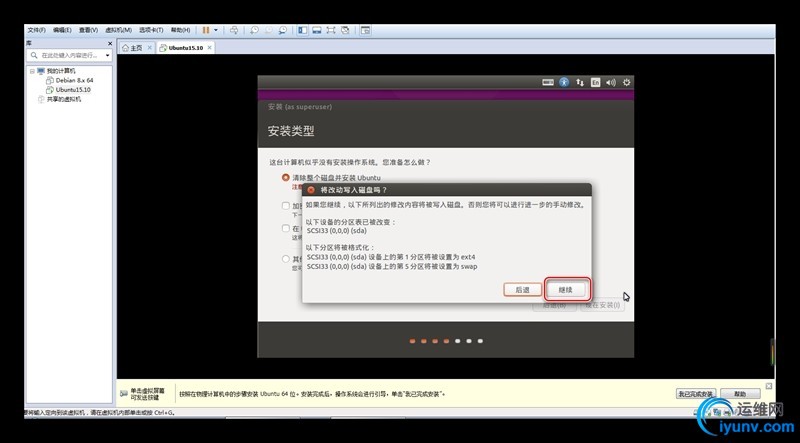
Task: Toggle the library sidebar view icon
Action: pos(303,30)
